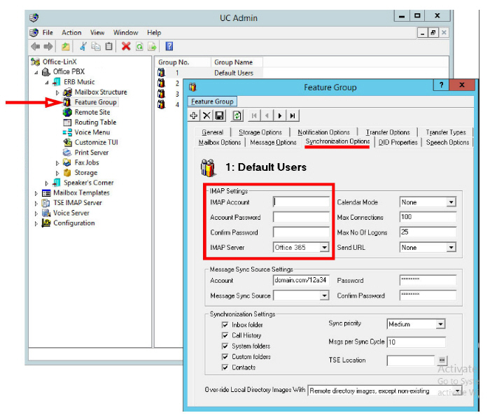Click the Up one level folder icon
Screen dimensions: 504x420
pos(66,47)
